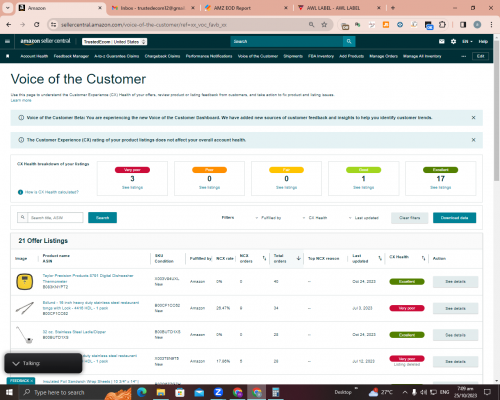Sort by Total orders column arrow
The image size is (500, 400).
[x=299, y=258]
